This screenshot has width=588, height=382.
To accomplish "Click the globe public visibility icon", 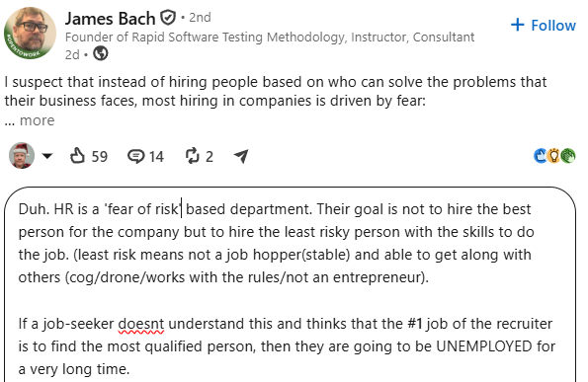I will click(x=101, y=53).
